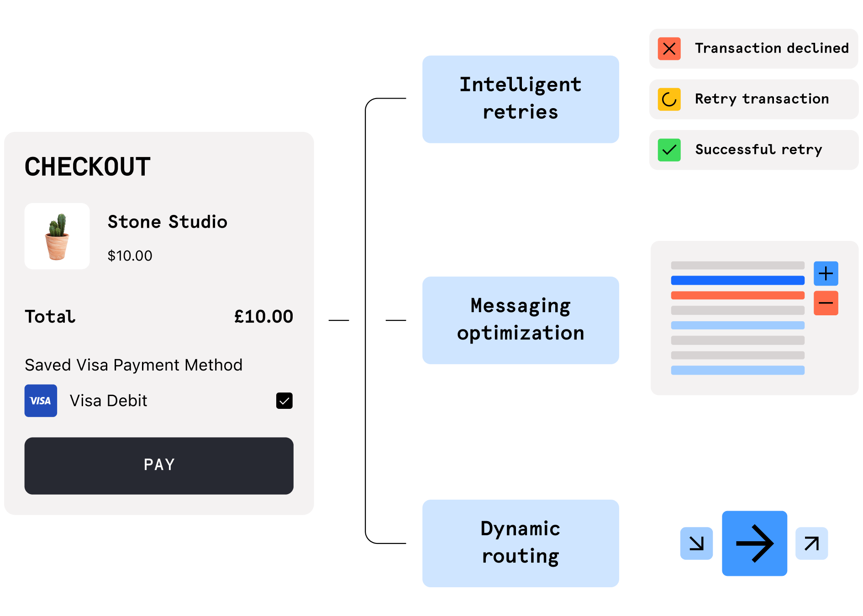Click the Visa card logo

tap(41, 401)
